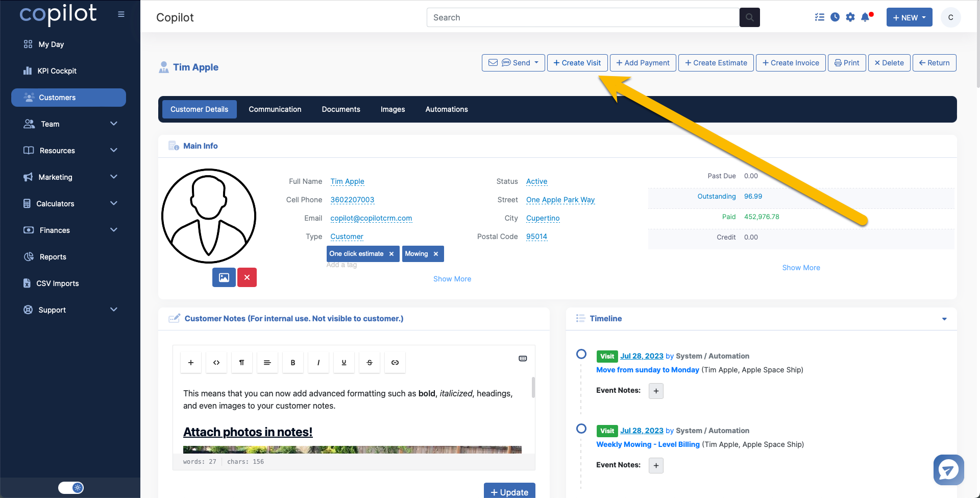Remove the One click estimate tag
The image size is (980, 498).
(391, 254)
